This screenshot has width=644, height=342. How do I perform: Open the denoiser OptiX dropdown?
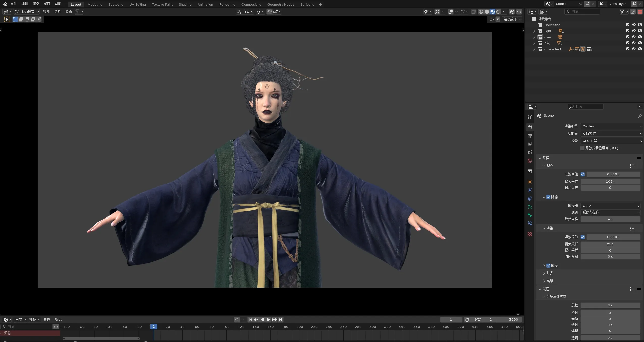[610, 206]
